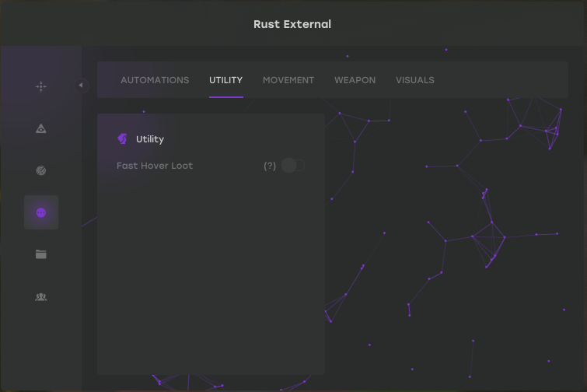This screenshot has width=587, height=392.
Task: Open the radar section icon
Action: 41,170
